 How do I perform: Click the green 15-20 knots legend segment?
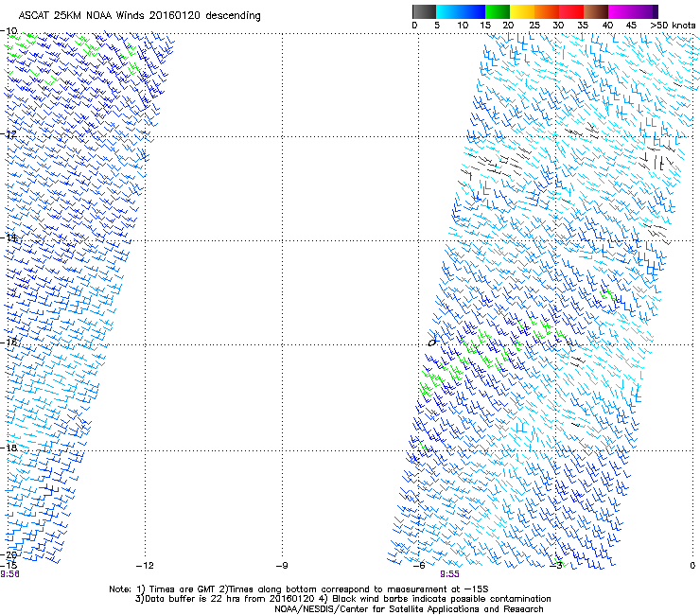[498, 11]
